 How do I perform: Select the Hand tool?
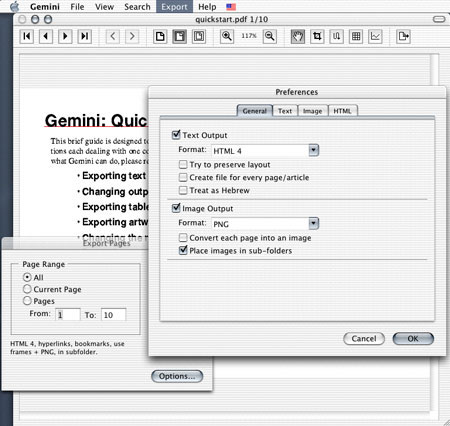tap(298, 36)
